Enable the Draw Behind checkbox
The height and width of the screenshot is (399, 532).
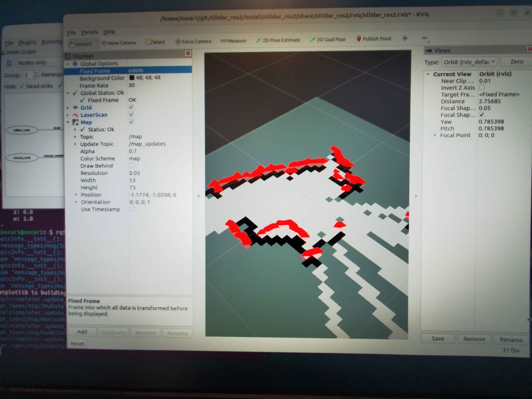point(132,165)
